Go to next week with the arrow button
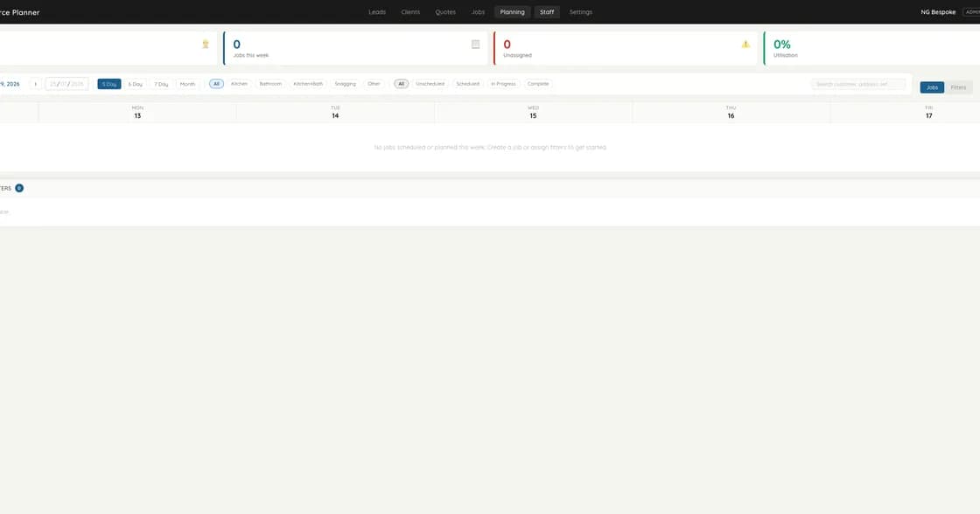The image size is (980, 514). tap(36, 84)
